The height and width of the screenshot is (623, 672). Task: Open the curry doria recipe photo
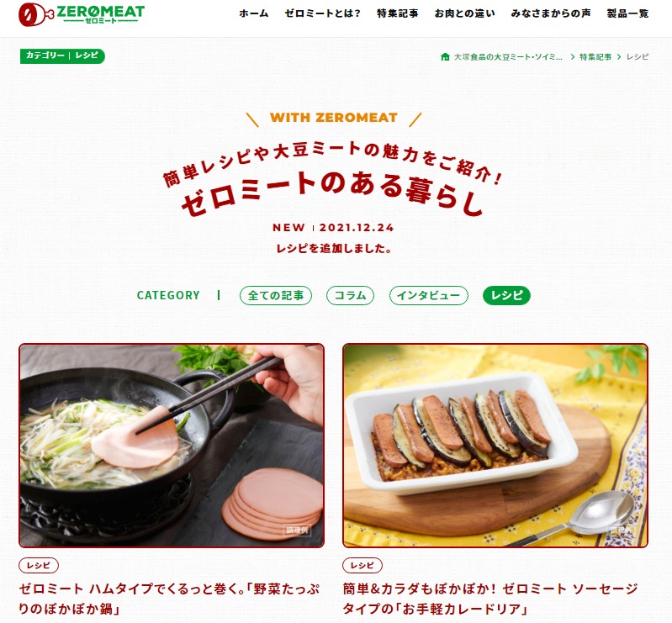[495, 446]
